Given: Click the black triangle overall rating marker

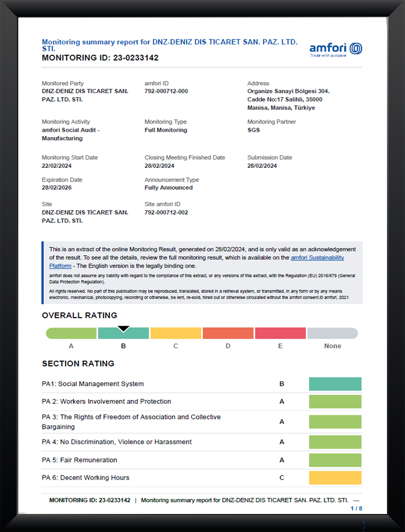Looking at the screenshot, I should [124, 329].
